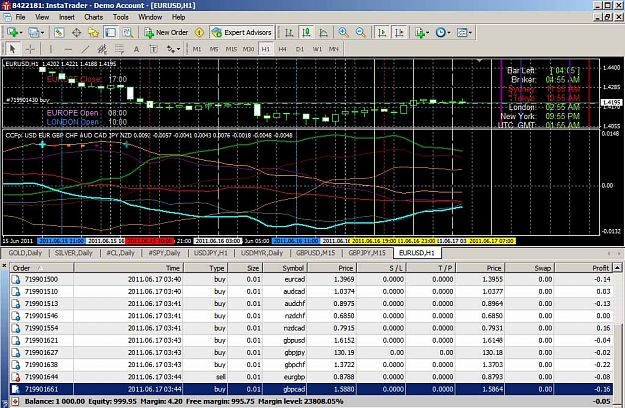
Task: Sort orders by Profit column header
Action: click(x=583, y=268)
